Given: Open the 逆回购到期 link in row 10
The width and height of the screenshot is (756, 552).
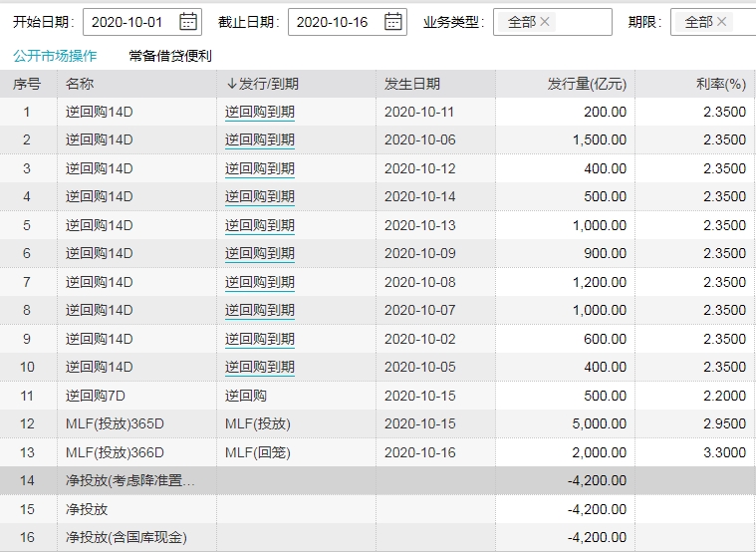Looking at the screenshot, I should [260, 367].
